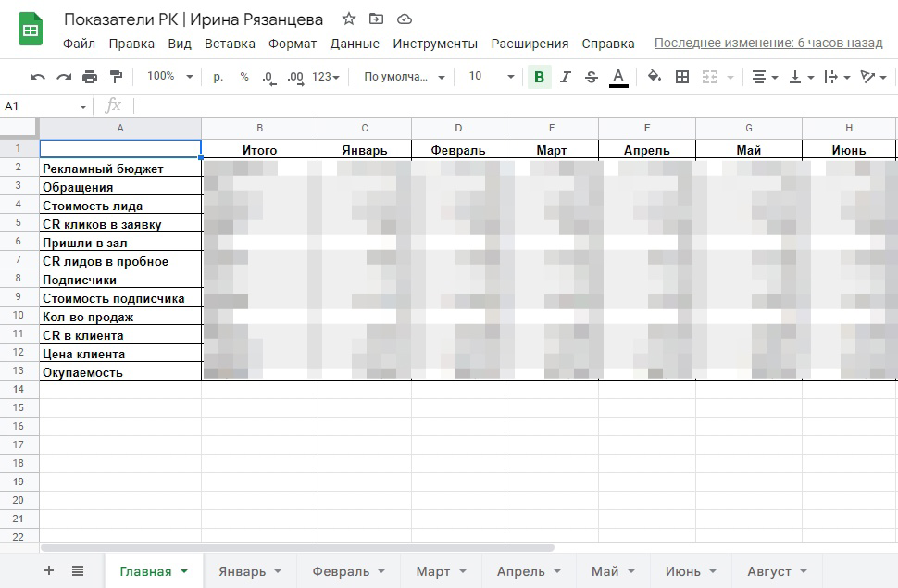The image size is (898, 588).
Task: Click the Redo icon
Action: (x=64, y=77)
